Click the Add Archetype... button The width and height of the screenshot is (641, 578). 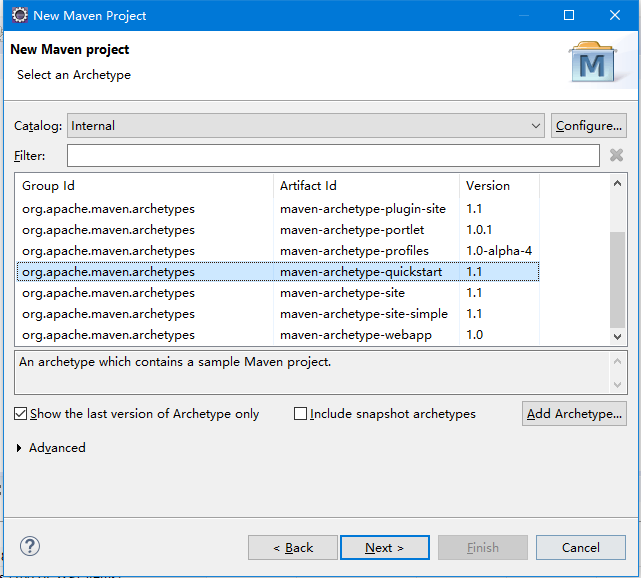[x=574, y=414]
